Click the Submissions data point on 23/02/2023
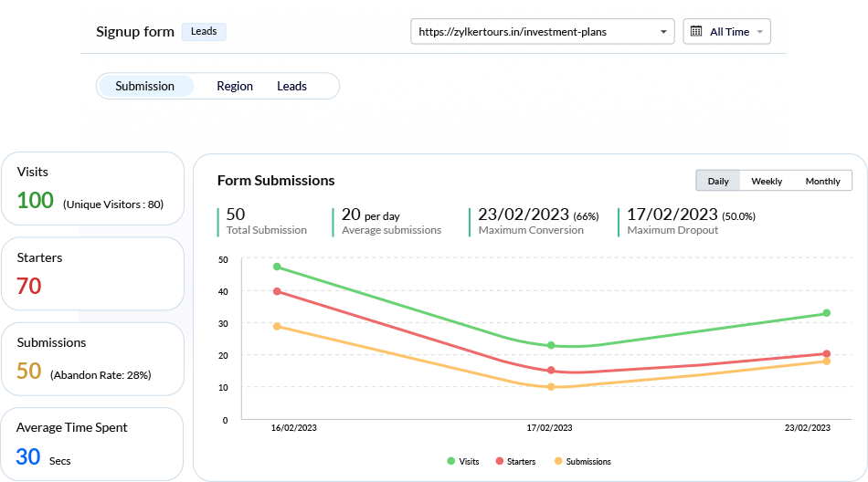868x482 pixels. [x=827, y=361]
